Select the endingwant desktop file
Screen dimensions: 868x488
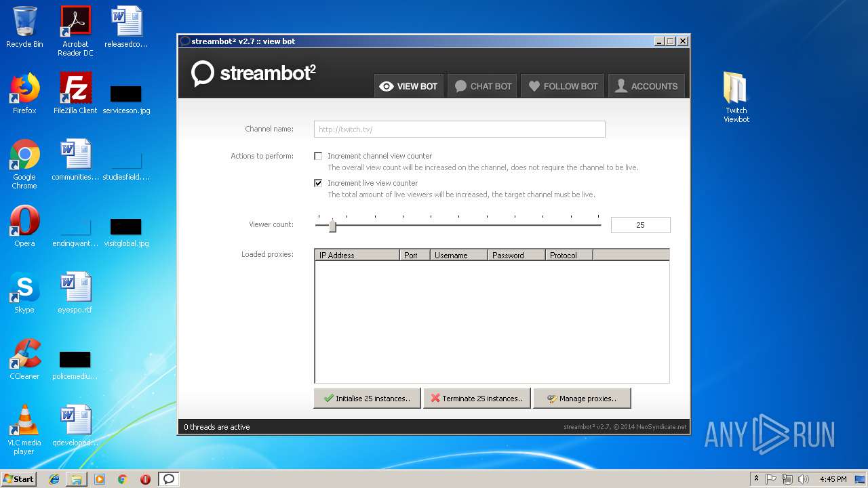pos(75,233)
